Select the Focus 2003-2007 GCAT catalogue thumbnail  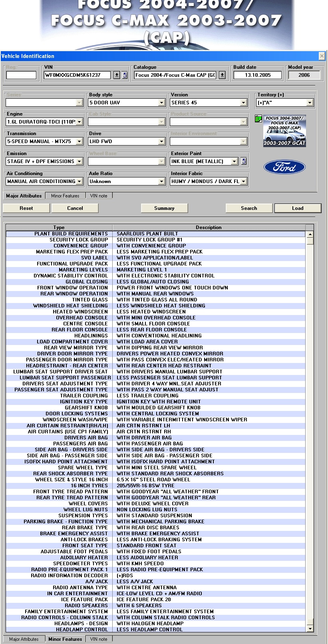[284, 131]
